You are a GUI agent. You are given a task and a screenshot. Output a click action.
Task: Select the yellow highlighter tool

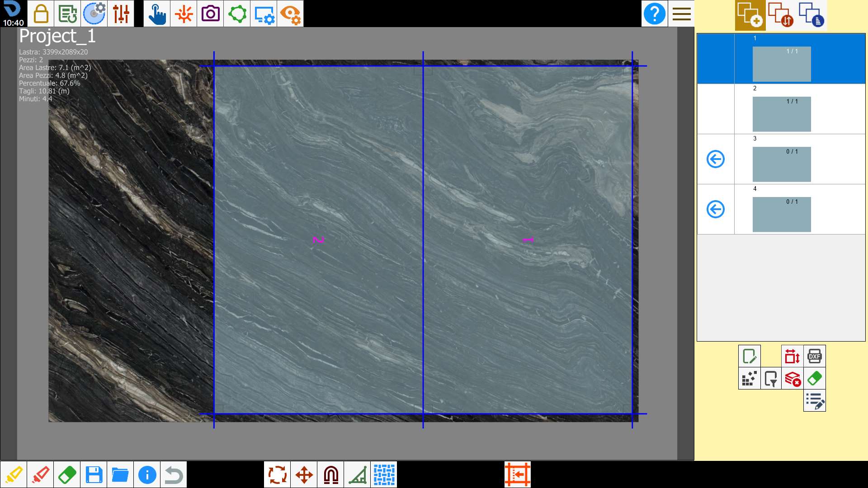[x=14, y=474]
